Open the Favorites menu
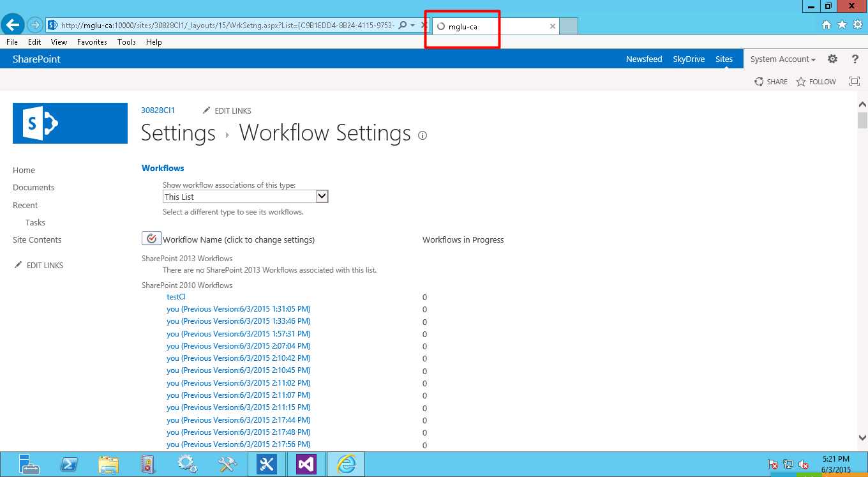This screenshot has width=868, height=477. (92, 42)
